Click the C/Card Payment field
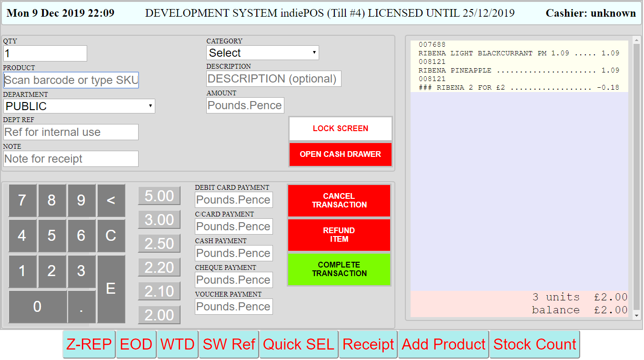The height and width of the screenshot is (360, 644). pyautogui.click(x=234, y=226)
